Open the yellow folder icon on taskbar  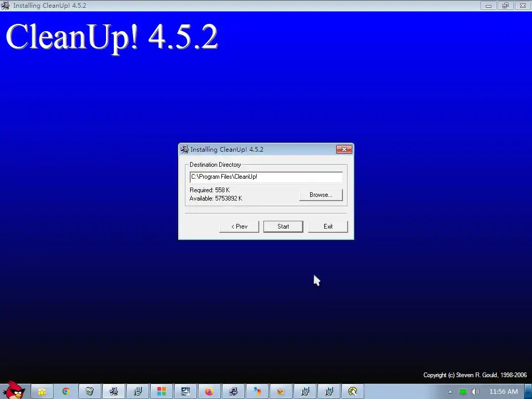[42, 392]
